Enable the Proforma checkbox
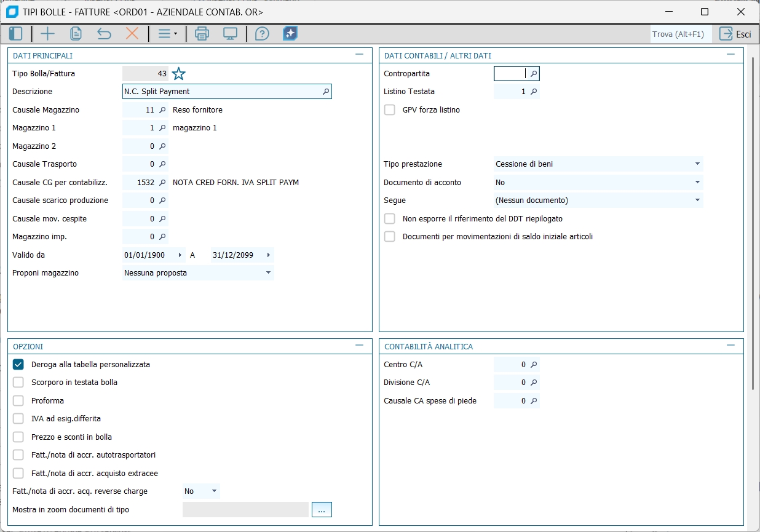The image size is (760, 532). 18,401
